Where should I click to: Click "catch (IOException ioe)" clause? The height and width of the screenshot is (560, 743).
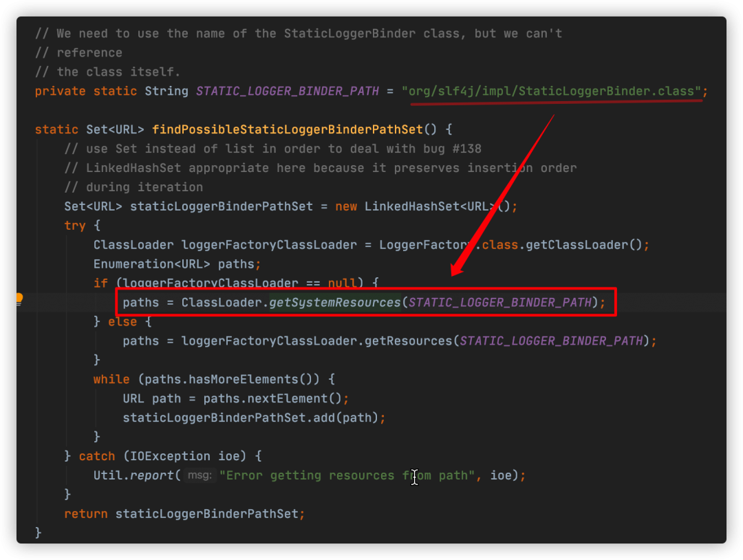pyautogui.click(x=162, y=455)
